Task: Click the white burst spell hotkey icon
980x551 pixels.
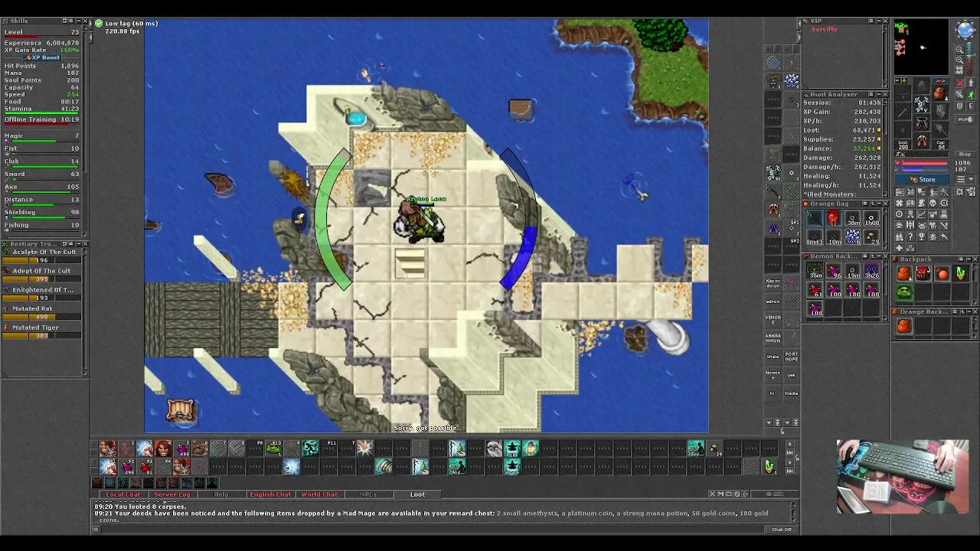Action: point(364,448)
